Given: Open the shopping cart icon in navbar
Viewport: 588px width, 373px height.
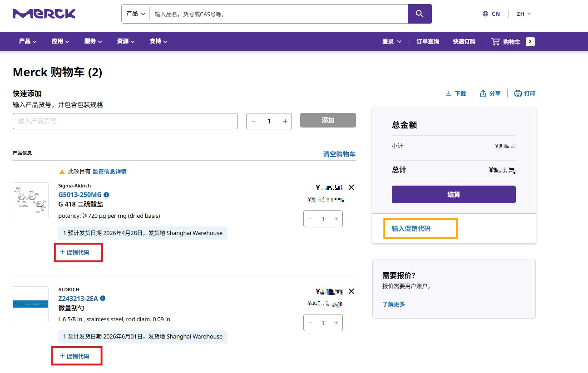Looking at the screenshot, I should [495, 42].
